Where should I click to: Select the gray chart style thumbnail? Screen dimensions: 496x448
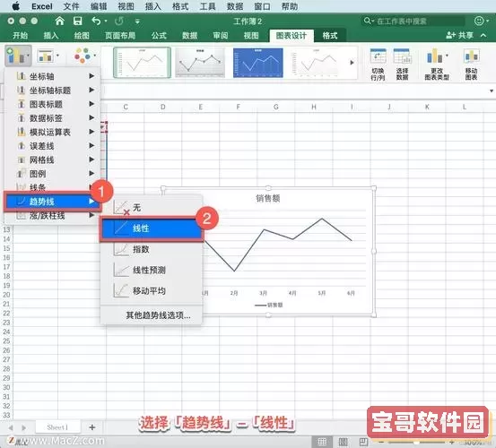tap(200, 62)
